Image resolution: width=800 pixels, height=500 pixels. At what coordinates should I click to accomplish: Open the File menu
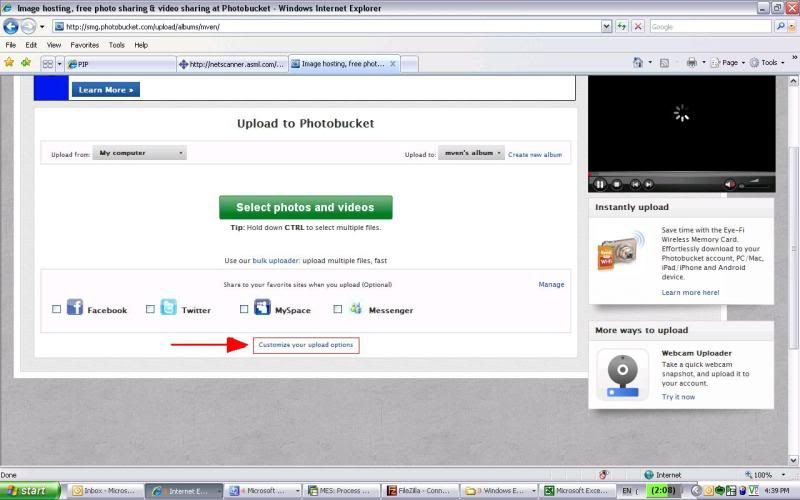(x=11, y=45)
